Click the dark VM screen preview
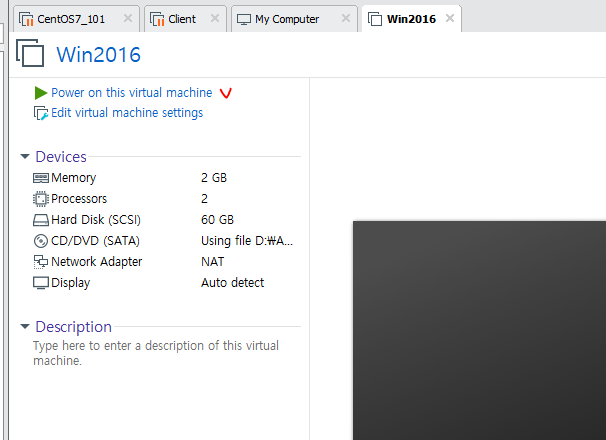606x440 pixels. [479, 330]
